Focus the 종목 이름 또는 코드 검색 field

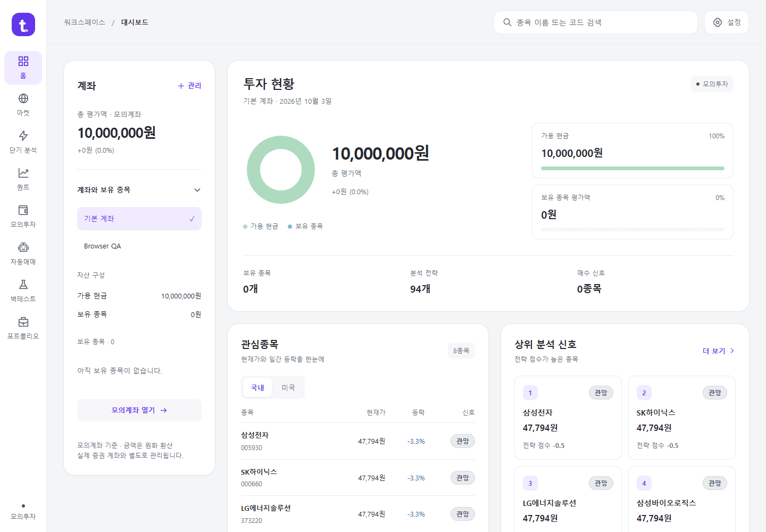click(596, 22)
